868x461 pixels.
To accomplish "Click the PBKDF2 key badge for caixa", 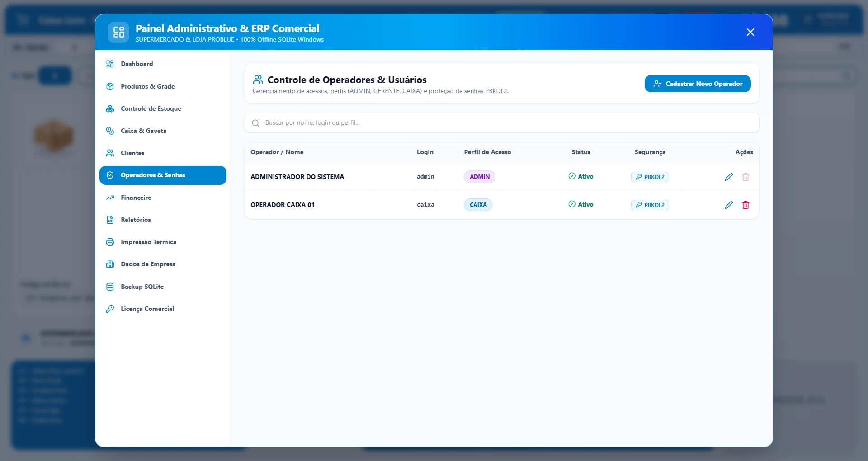I will tap(650, 205).
